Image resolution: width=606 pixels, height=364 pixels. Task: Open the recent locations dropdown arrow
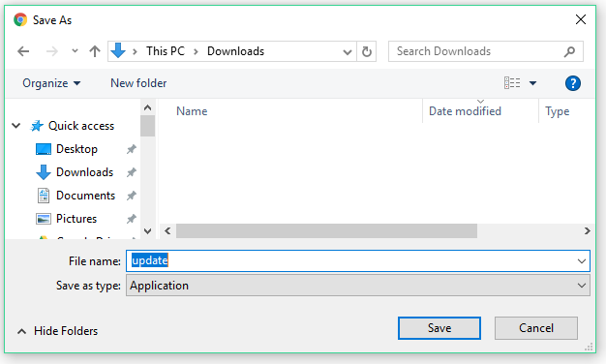click(x=75, y=51)
